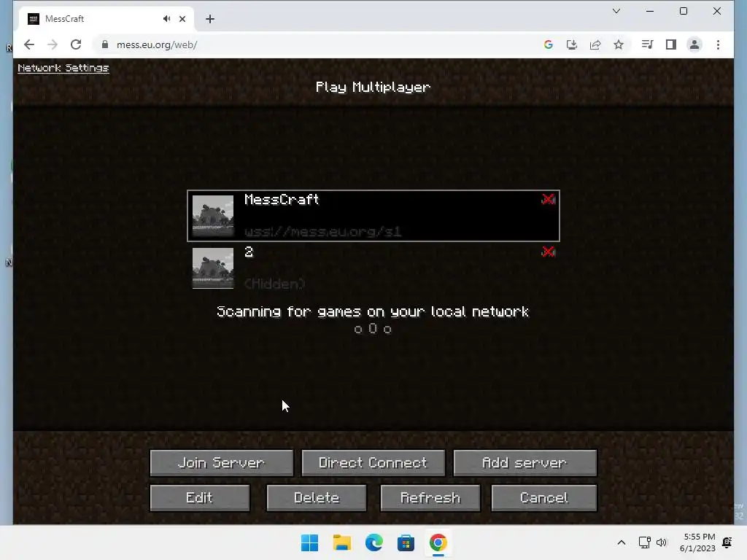Reload the mess.eu.org page
Screen dimensions: 747x560
76,44
